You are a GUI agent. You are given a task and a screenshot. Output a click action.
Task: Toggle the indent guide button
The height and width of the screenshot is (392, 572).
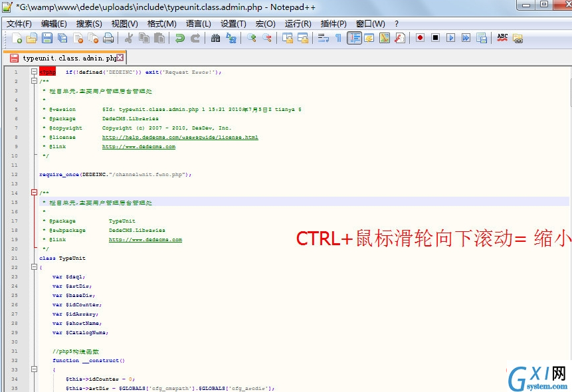[354, 38]
